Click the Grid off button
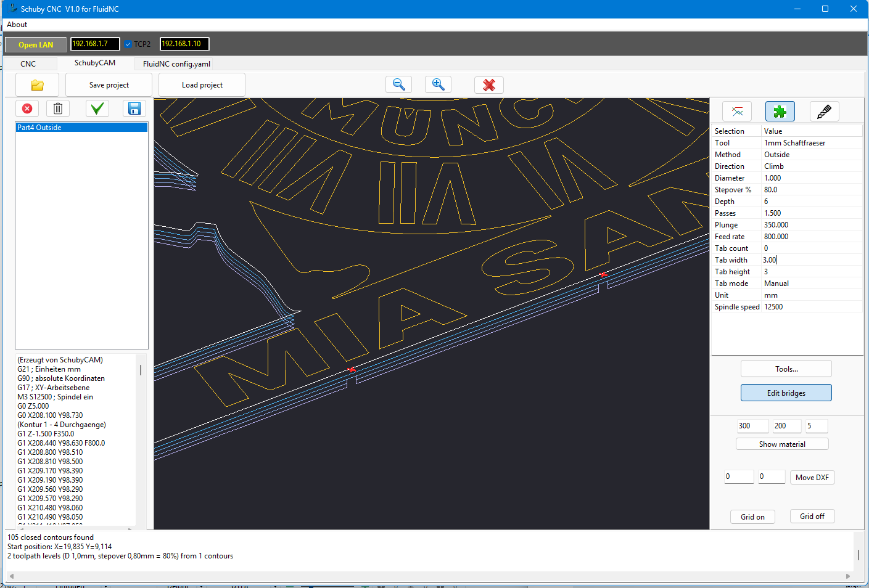Viewport: 869px width, 588px height. (812, 517)
